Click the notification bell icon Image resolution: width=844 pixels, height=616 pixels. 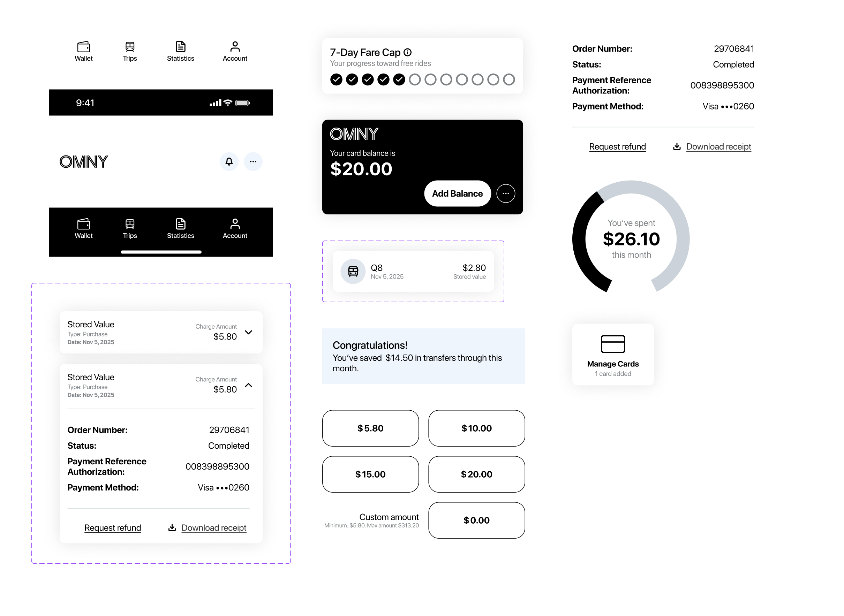click(x=229, y=161)
